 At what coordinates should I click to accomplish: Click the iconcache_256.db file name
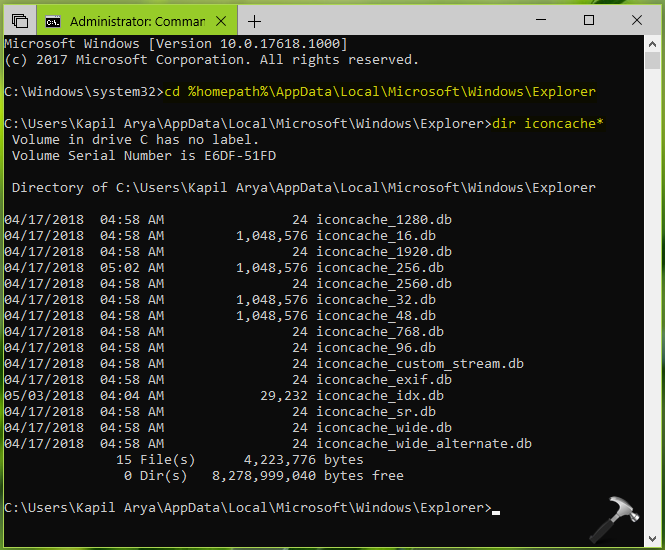click(380, 268)
